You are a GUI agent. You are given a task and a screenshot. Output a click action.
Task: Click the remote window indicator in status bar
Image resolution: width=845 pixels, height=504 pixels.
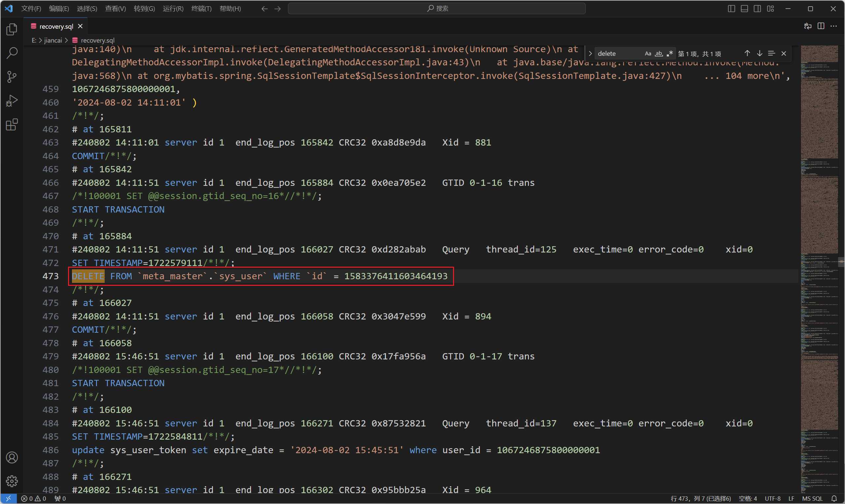9,499
